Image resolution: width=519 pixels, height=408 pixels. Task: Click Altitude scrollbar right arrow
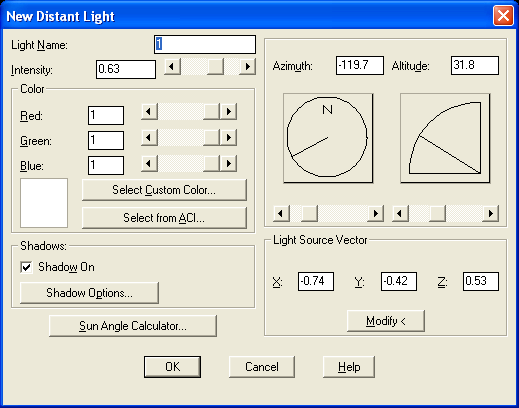[491, 213]
